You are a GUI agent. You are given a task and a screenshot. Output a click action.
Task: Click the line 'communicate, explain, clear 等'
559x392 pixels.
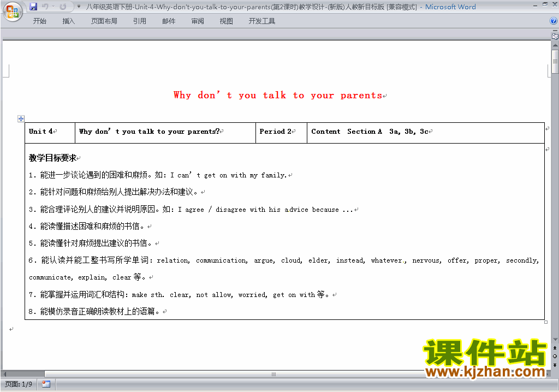87,277
